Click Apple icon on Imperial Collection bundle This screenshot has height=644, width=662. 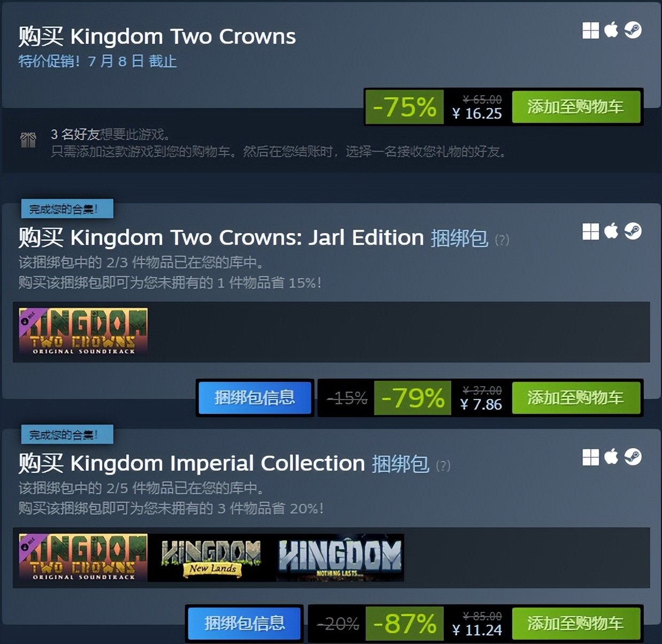pyautogui.click(x=611, y=456)
